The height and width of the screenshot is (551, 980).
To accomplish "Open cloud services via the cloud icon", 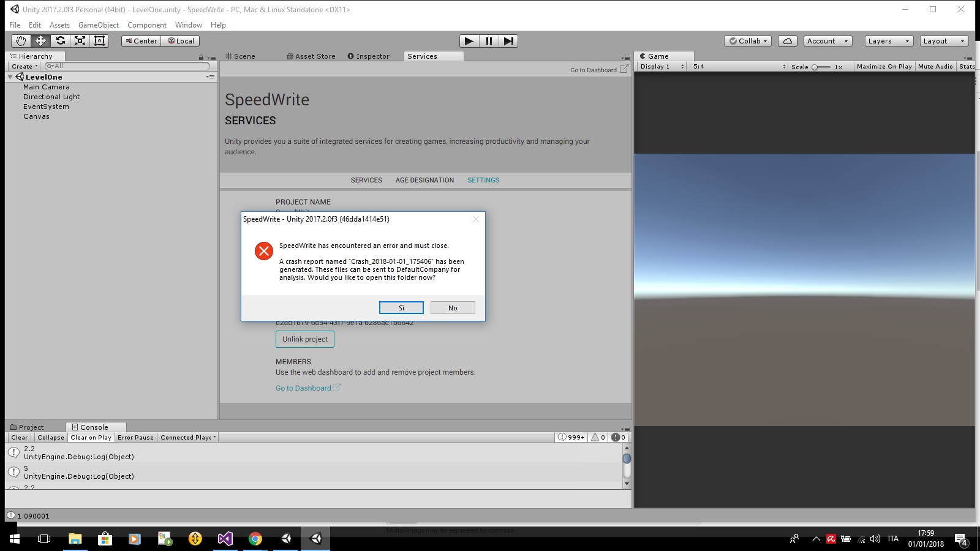I will (x=788, y=40).
